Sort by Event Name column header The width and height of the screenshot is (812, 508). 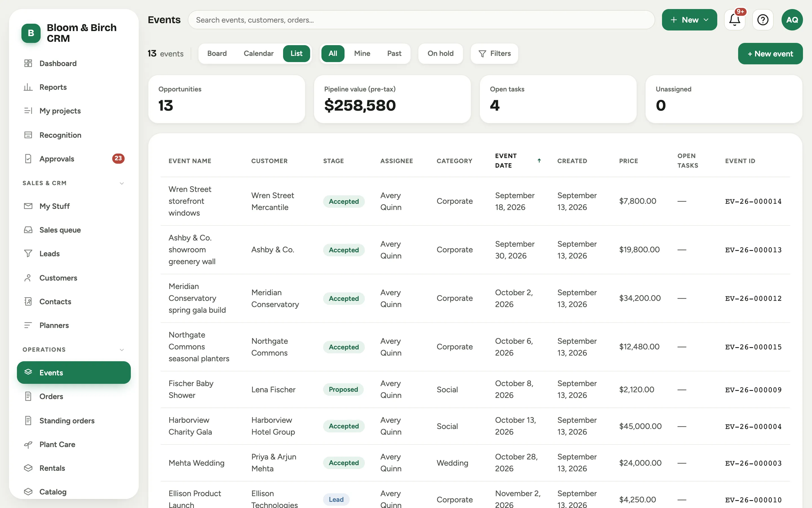190,161
